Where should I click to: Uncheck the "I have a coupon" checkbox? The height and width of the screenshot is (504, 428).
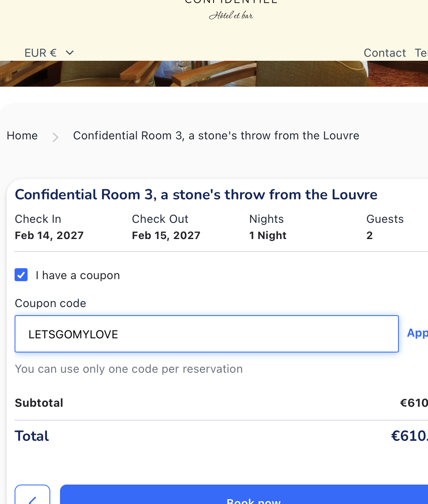pos(21,275)
